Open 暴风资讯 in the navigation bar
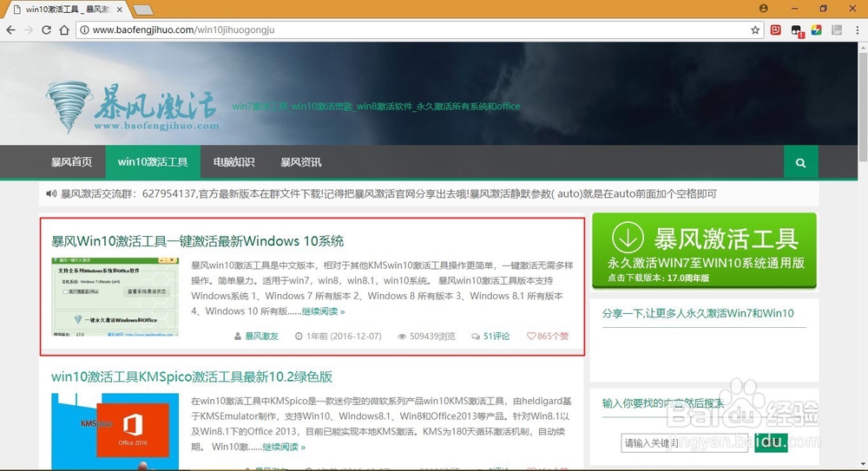The height and width of the screenshot is (471, 868). pos(300,162)
